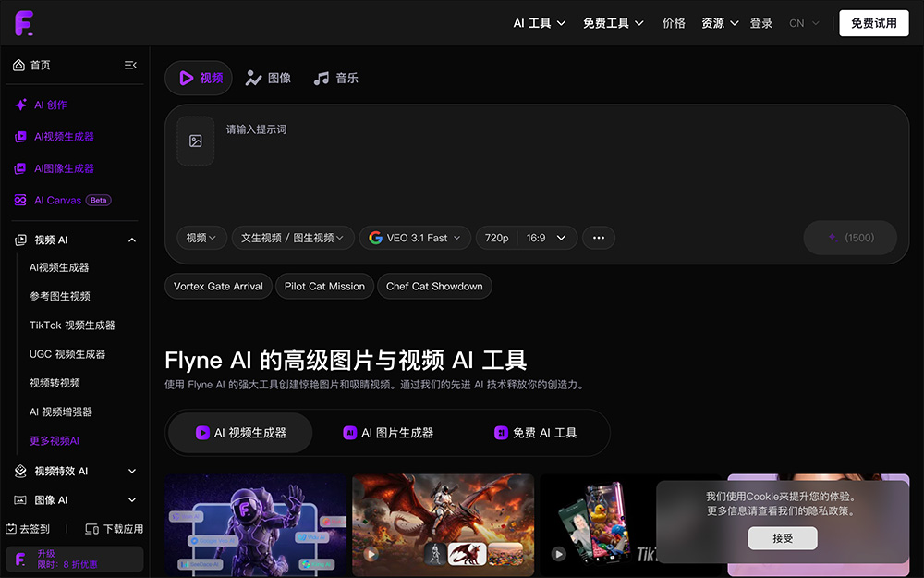Open AI 视频增强器 in sidebar
Viewport: 924px width, 578px height.
coord(61,412)
